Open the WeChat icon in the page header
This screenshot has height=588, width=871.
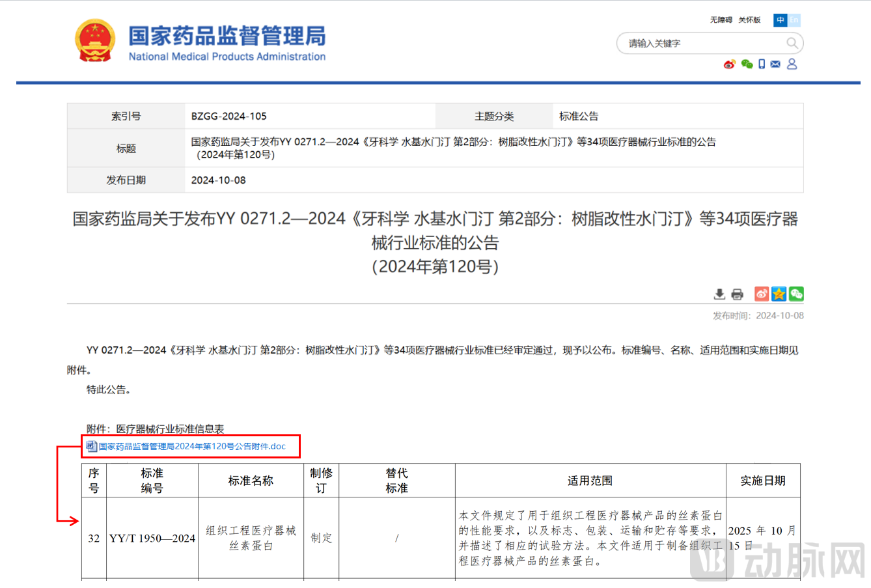coord(747,64)
